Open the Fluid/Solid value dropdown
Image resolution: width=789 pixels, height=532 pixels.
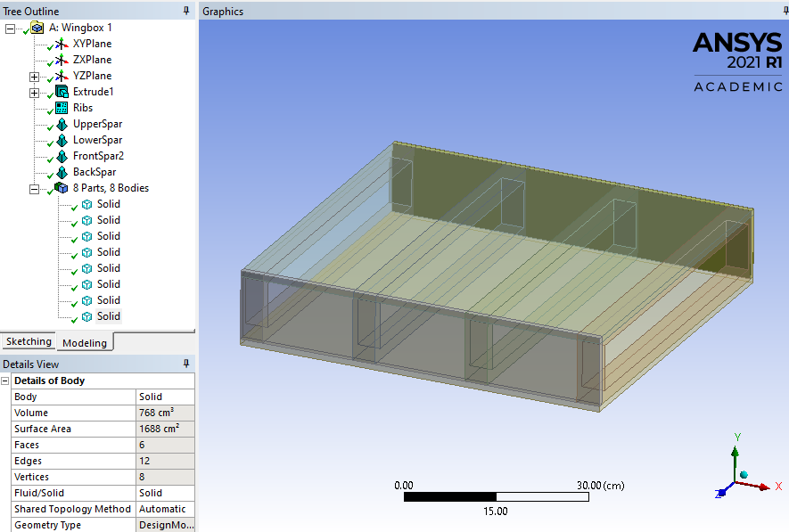coord(165,494)
